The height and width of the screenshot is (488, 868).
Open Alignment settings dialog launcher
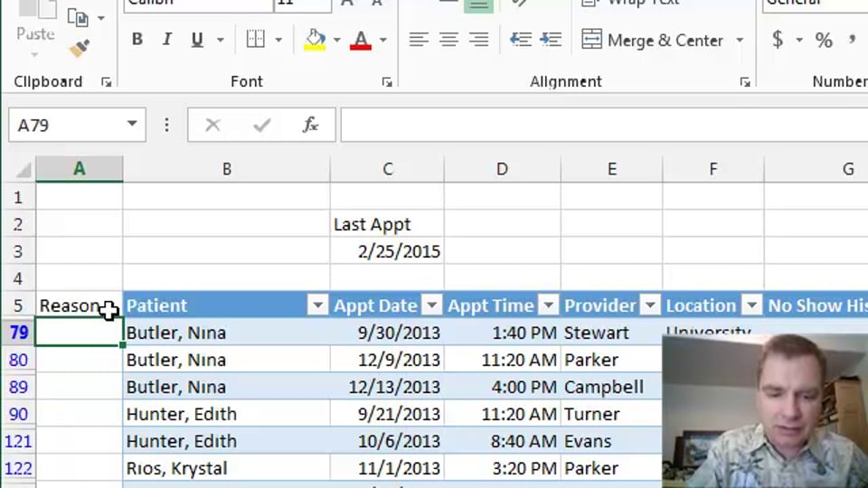click(745, 82)
